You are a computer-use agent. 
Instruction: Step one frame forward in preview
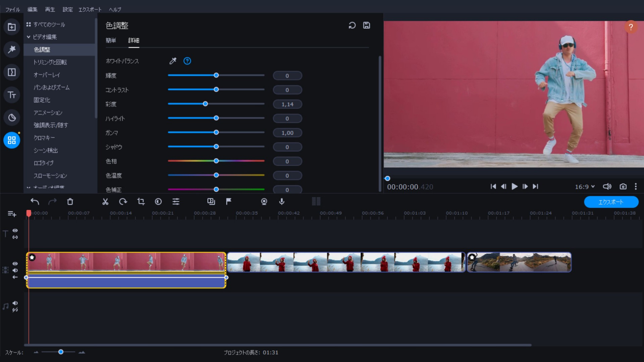[525, 187]
